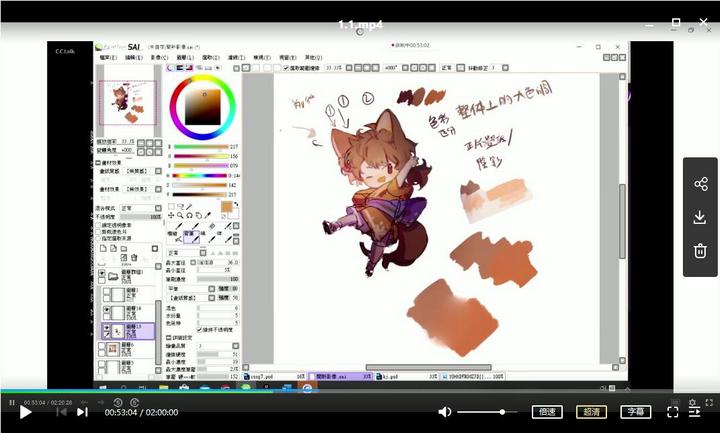Toggle the HSV slider panel icon
Screen dimensions: 720x433
coord(190,67)
